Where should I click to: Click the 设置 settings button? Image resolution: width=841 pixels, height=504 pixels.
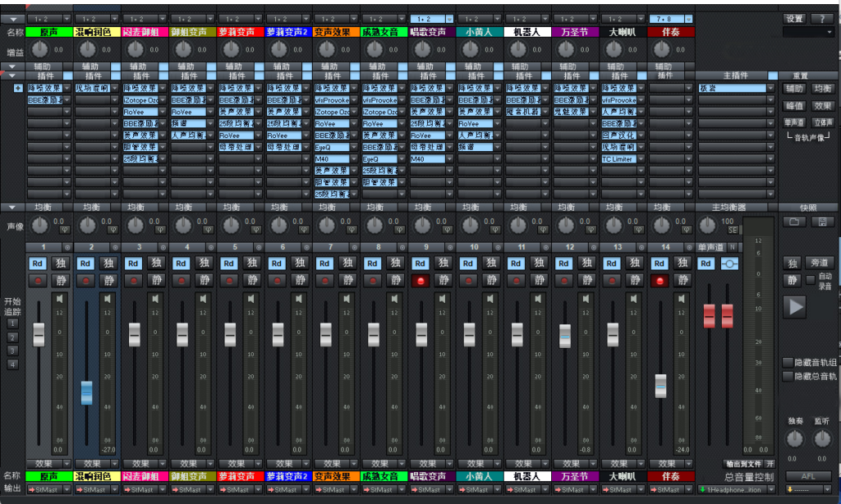tap(794, 18)
